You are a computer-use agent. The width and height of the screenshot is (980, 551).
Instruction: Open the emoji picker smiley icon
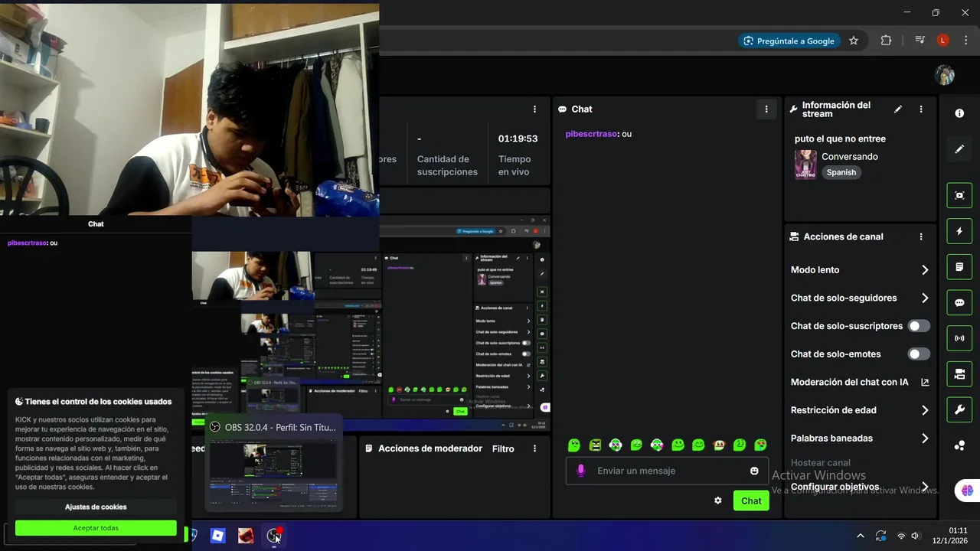click(754, 471)
